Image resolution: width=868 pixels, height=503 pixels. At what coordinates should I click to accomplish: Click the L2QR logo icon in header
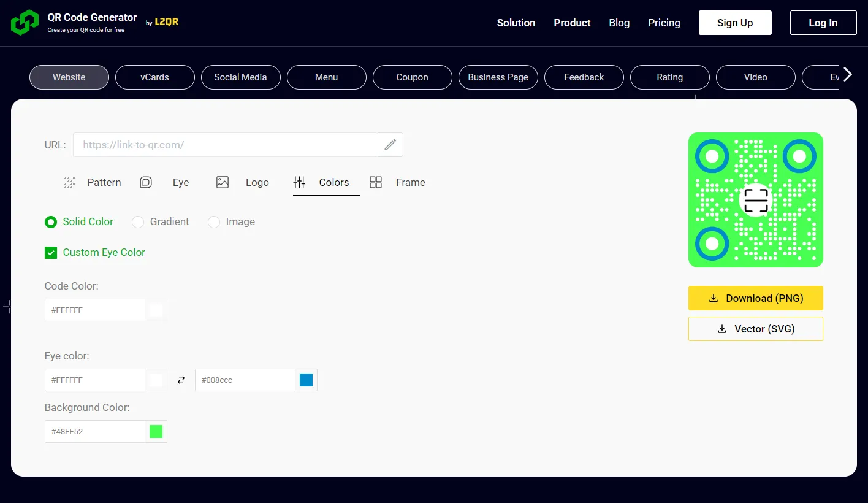[x=25, y=23]
